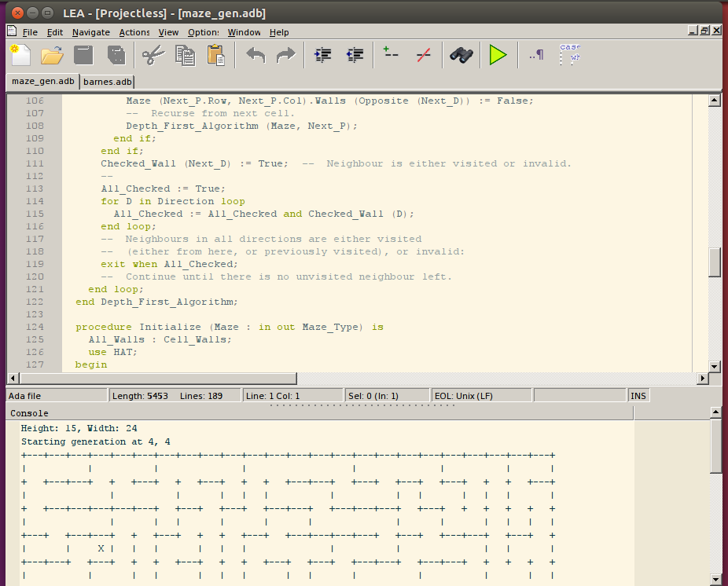Click 'Height: 15, Width: 24' console line
This screenshot has height=586, width=728.
pyautogui.click(x=79, y=428)
